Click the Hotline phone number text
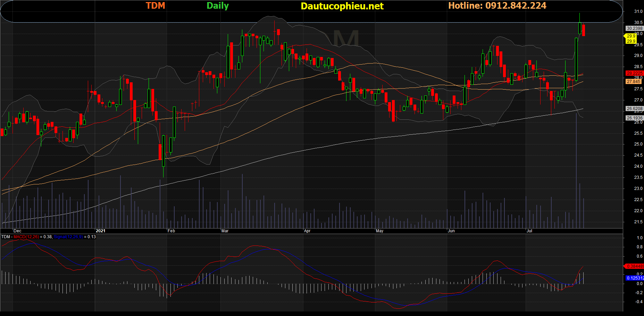644x316 pixels. [497, 6]
